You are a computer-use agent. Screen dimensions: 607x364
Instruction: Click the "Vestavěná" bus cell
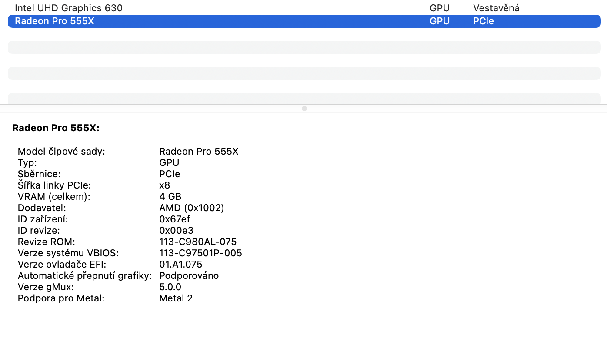click(x=496, y=8)
